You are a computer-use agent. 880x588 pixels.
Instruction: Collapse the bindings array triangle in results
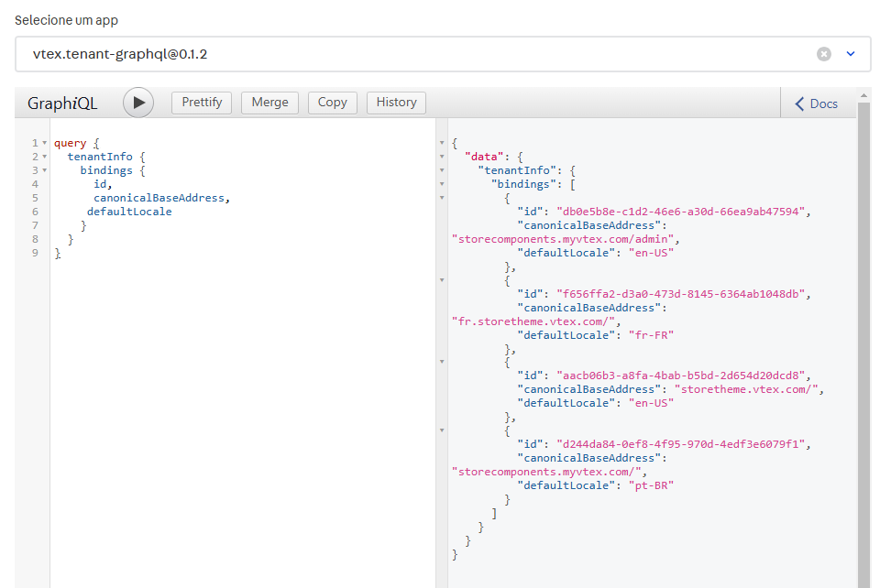coord(442,182)
